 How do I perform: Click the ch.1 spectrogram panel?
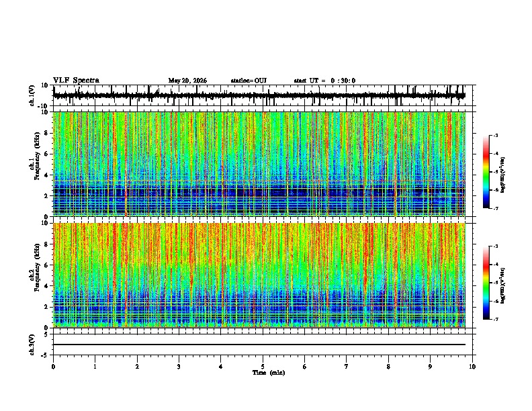[259, 164]
